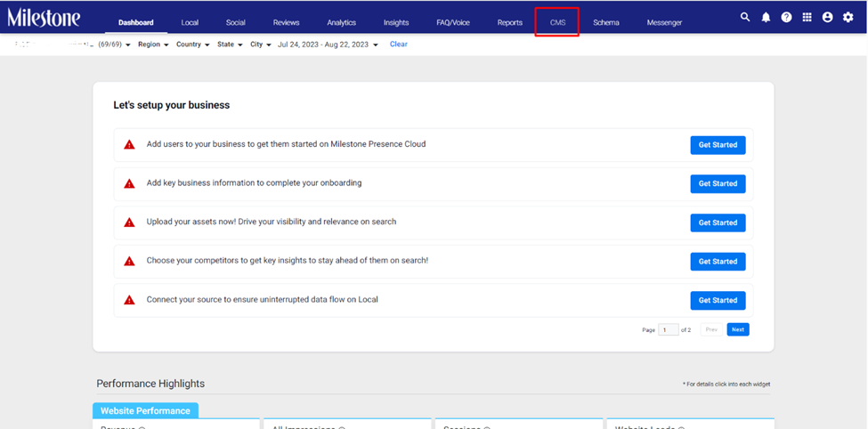Click 'Performance Highlights' heading
The height and width of the screenshot is (429, 868).
pos(150,384)
